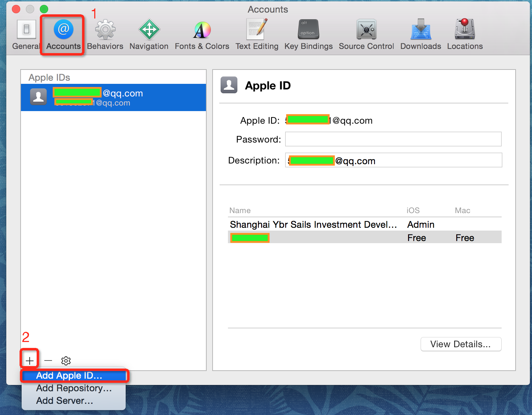532x415 pixels.
Task: Select the Accounts preferences pane
Action: tap(63, 35)
